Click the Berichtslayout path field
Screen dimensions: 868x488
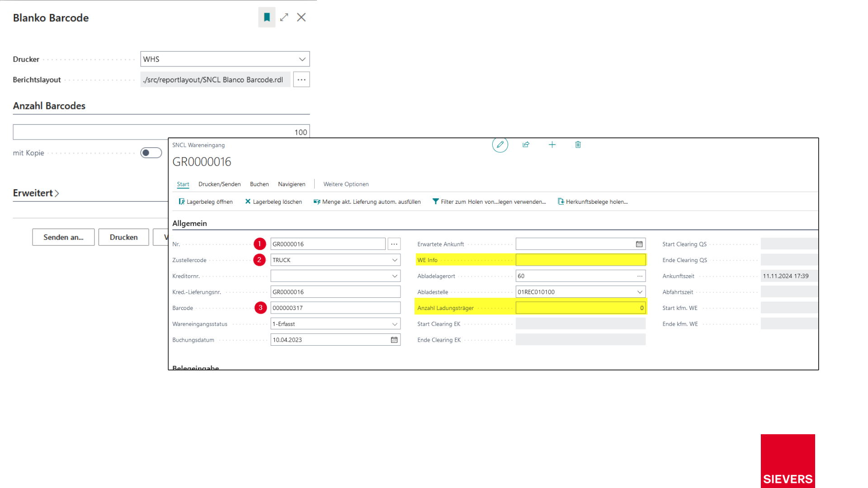pyautogui.click(x=215, y=80)
